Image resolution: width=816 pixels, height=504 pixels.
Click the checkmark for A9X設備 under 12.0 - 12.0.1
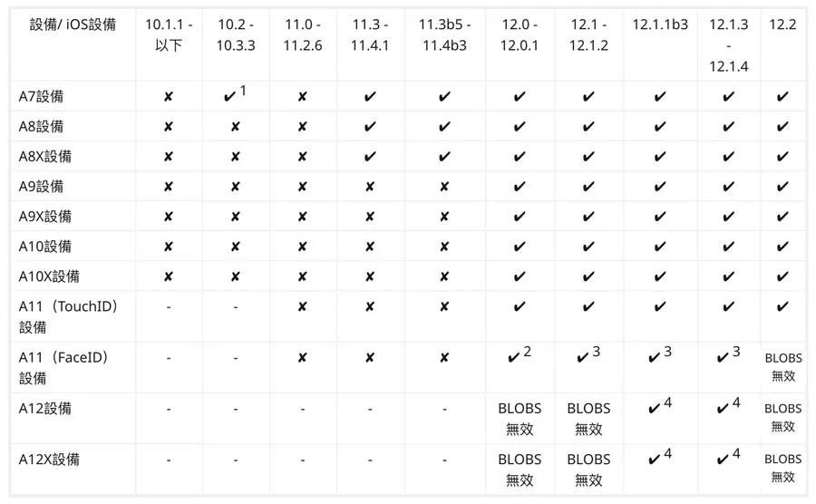point(520,217)
